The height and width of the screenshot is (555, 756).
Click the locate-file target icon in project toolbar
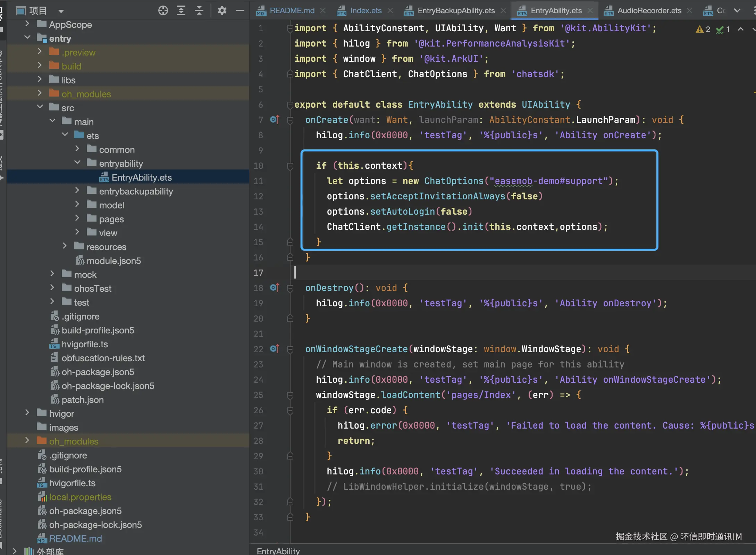pyautogui.click(x=163, y=11)
